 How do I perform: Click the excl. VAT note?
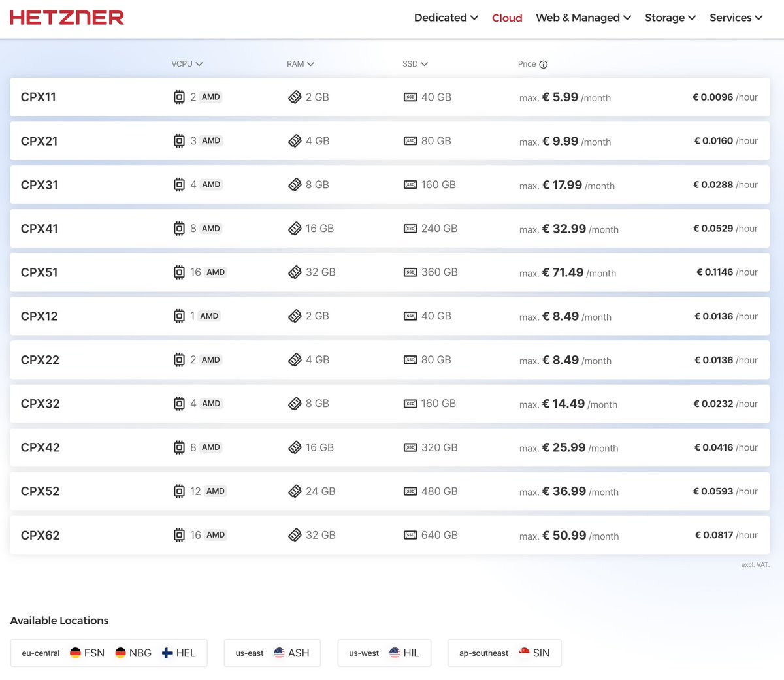[755, 564]
